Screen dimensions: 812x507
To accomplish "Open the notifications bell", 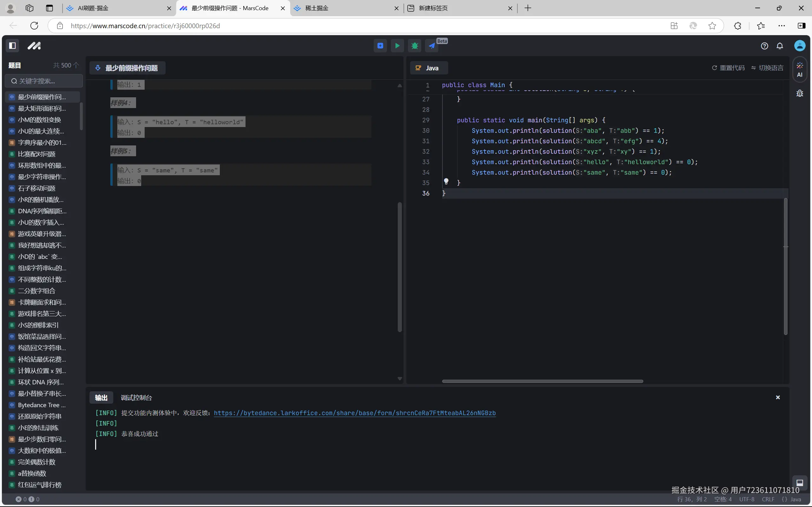I will [780, 46].
